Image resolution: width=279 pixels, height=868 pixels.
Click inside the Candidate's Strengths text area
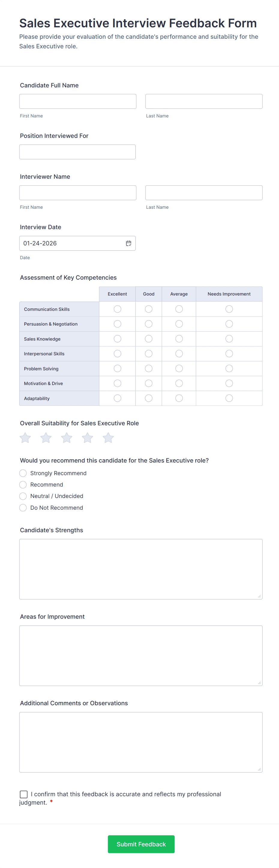(141, 569)
